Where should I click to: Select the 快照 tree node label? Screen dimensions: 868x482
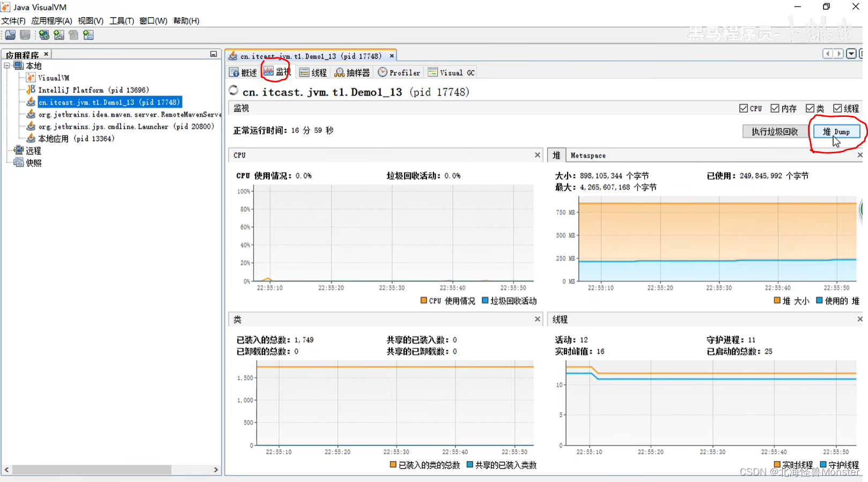(x=33, y=162)
